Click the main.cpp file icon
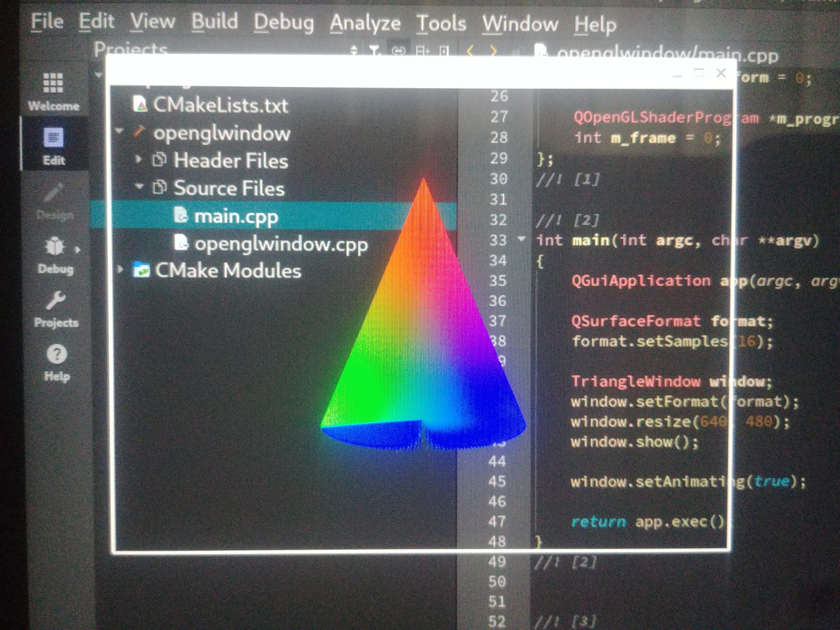The height and width of the screenshot is (630, 840). coord(182,215)
